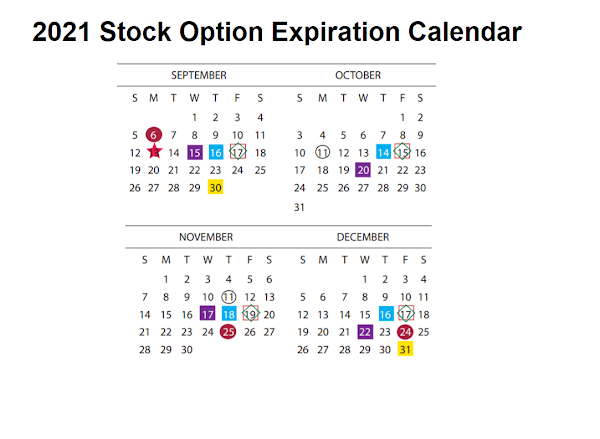Select purple-highlighted October 20
Viewport: 600px width, 439px height.
(x=363, y=170)
